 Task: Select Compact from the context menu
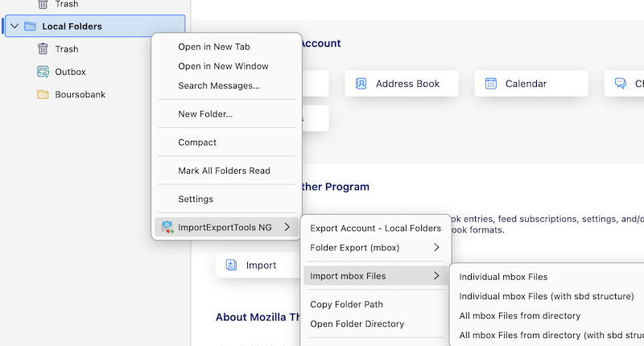pos(197,142)
